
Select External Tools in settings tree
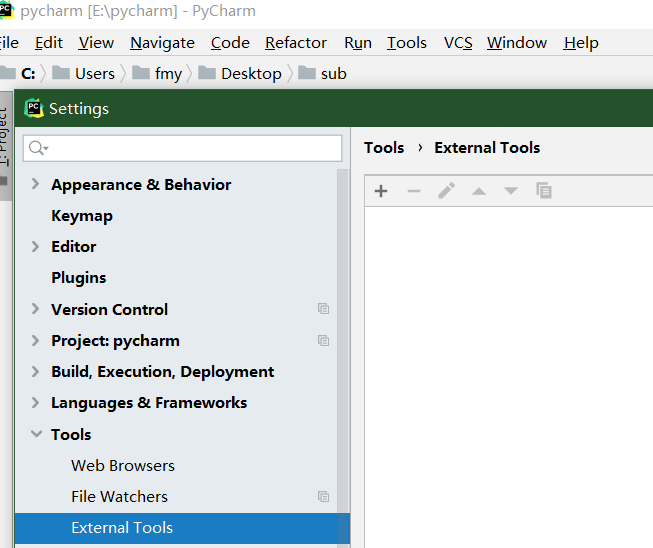click(182, 528)
